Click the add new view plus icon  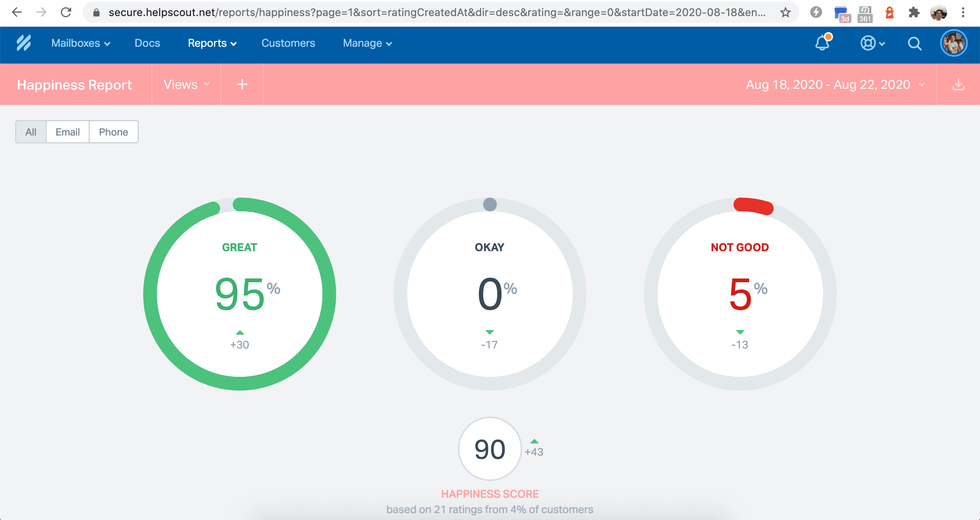[x=242, y=84]
